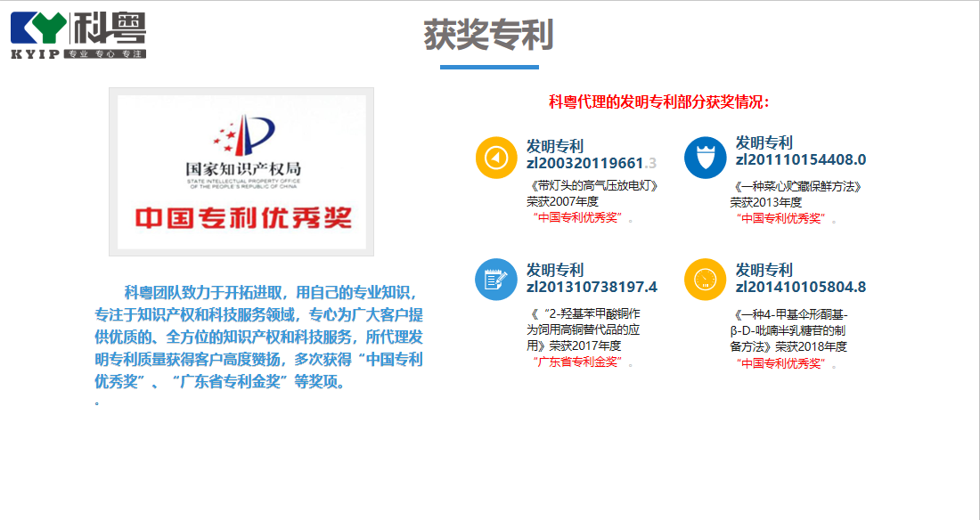The image size is (980, 520).
Task: Select patent number zl201310738197.4
Action: (592, 287)
